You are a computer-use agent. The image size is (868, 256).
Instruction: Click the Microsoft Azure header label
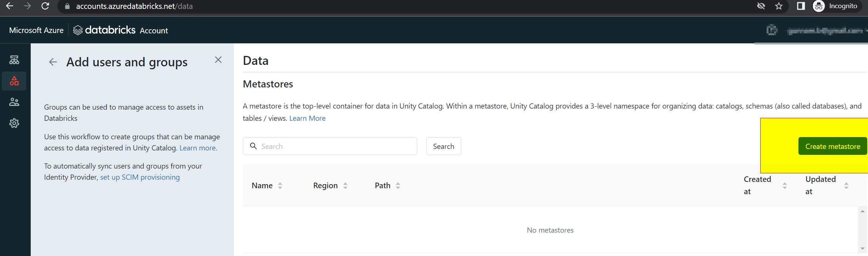[36, 30]
